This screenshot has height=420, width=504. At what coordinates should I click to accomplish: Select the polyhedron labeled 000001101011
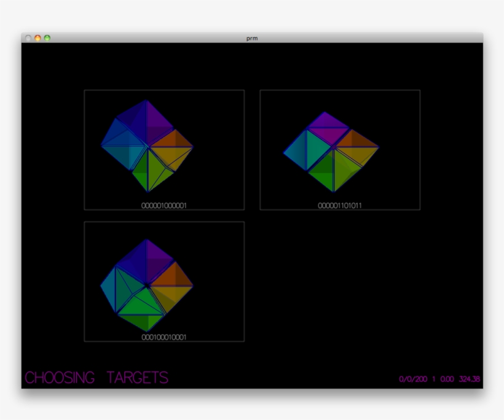point(334,147)
